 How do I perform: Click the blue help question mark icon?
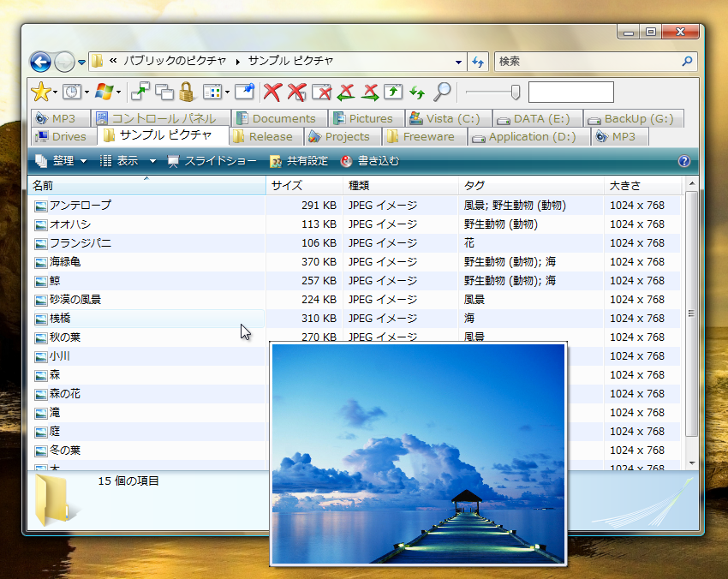coord(684,161)
